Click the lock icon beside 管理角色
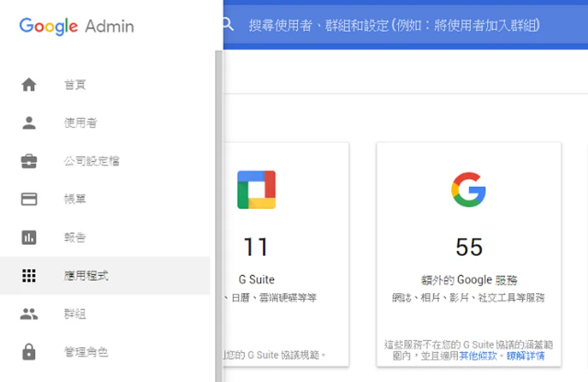The height and width of the screenshot is (382, 588). click(x=29, y=352)
